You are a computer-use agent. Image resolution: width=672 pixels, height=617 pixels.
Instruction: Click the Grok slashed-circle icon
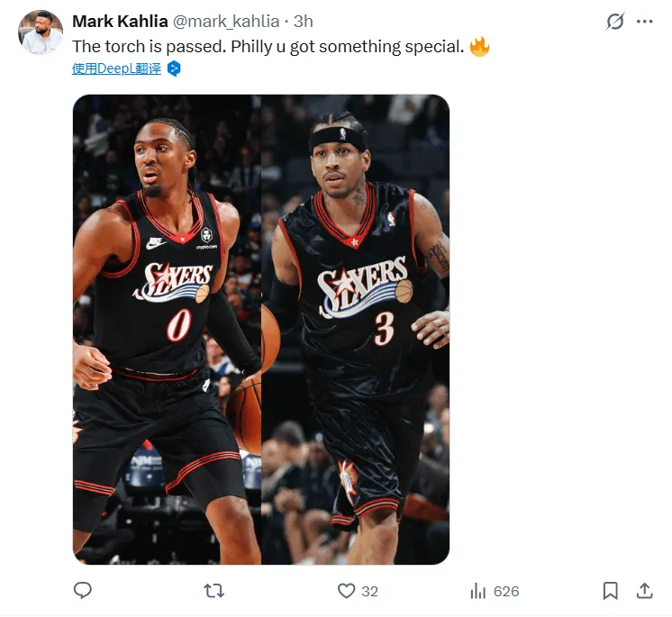615,22
